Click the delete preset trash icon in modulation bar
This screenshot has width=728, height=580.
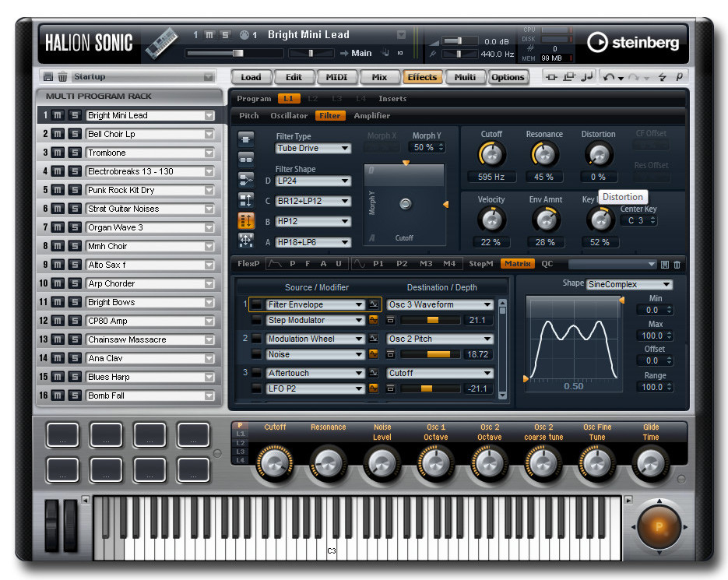677,264
